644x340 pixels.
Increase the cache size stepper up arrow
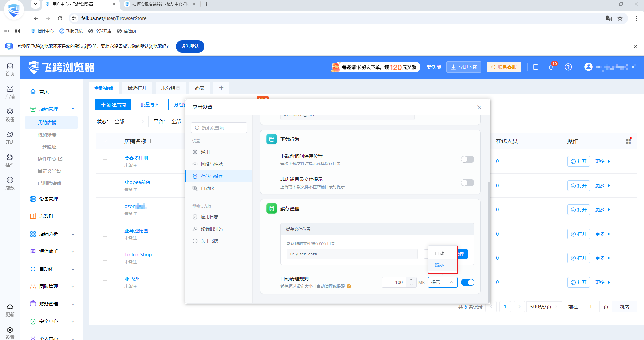[x=411, y=280]
